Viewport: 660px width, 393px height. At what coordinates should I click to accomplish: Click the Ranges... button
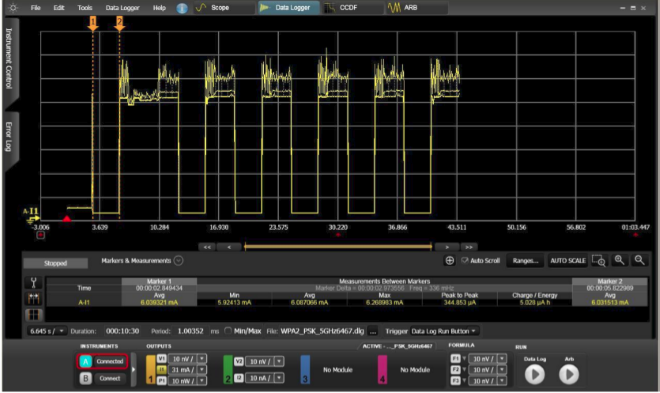pyautogui.click(x=525, y=260)
